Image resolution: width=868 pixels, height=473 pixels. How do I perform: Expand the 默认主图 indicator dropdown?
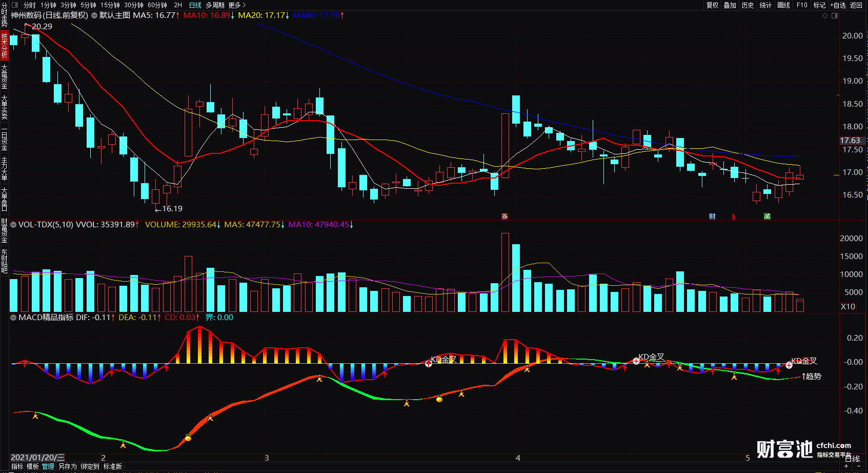pyautogui.click(x=94, y=15)
